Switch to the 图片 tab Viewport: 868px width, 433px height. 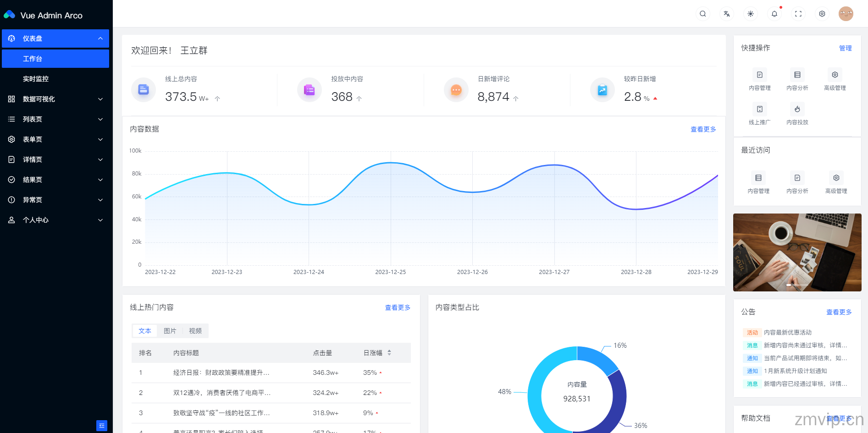[170, 331]
